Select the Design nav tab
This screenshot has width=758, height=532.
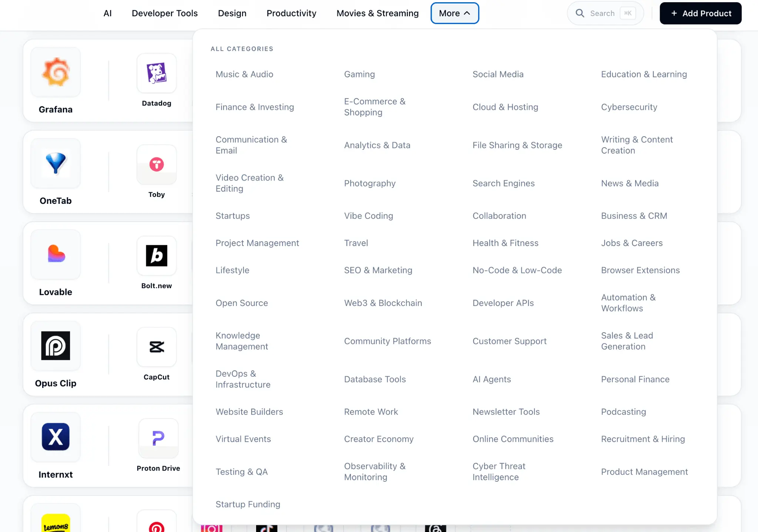232,13
